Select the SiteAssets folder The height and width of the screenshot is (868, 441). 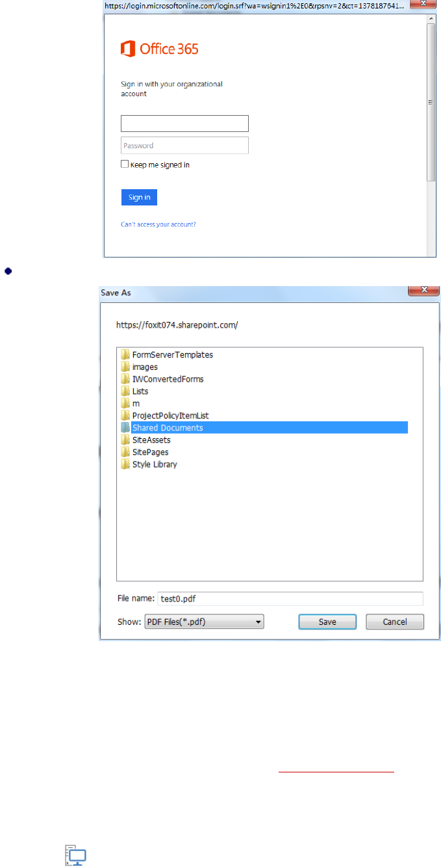151,440
